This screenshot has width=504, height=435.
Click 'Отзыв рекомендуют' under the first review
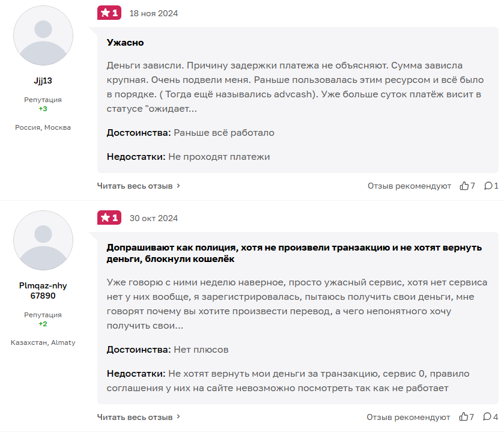(409, 186)
